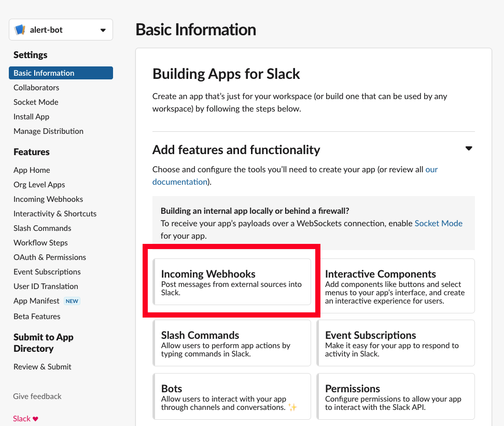Screen dimensions: 504x426
Task: Click the heart icon next to Slack
Action: (x=35, y=419)
